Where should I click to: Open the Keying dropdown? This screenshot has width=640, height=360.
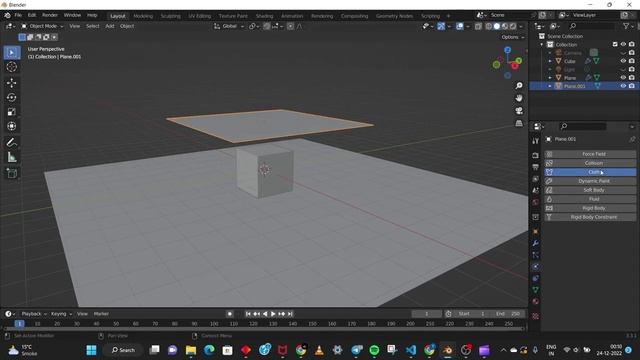point(61,314)
